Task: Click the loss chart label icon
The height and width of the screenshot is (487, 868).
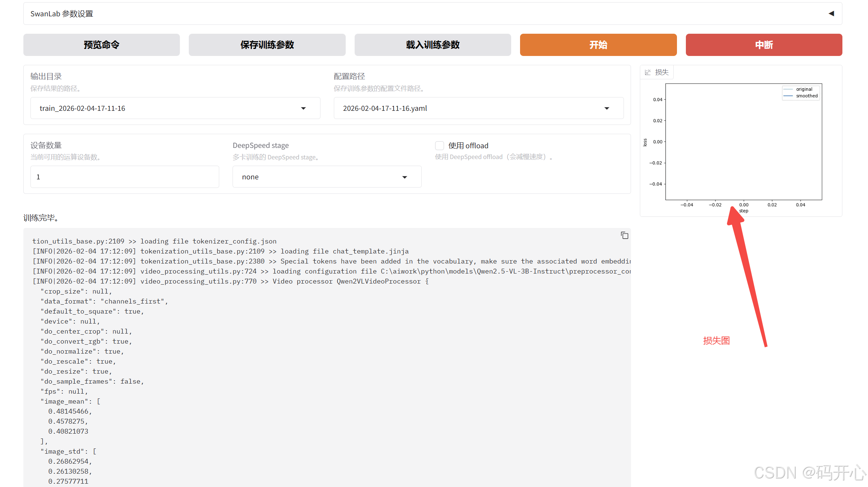Action: tap(648, 72)
